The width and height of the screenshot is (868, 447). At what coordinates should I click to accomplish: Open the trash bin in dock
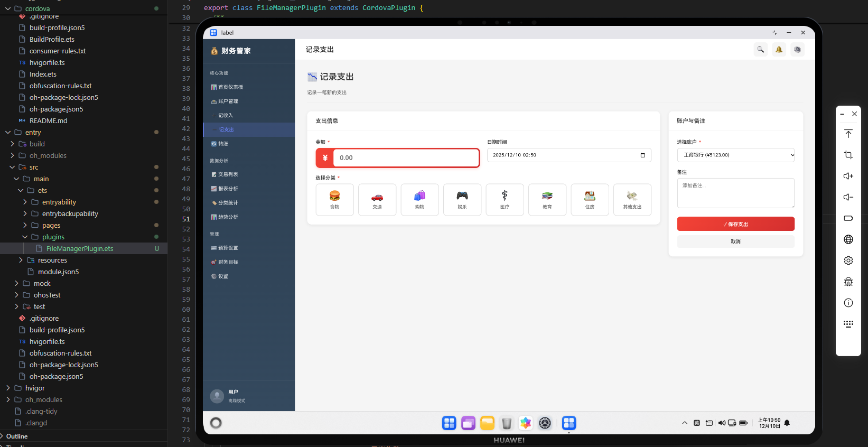click(x=507, y=423)
